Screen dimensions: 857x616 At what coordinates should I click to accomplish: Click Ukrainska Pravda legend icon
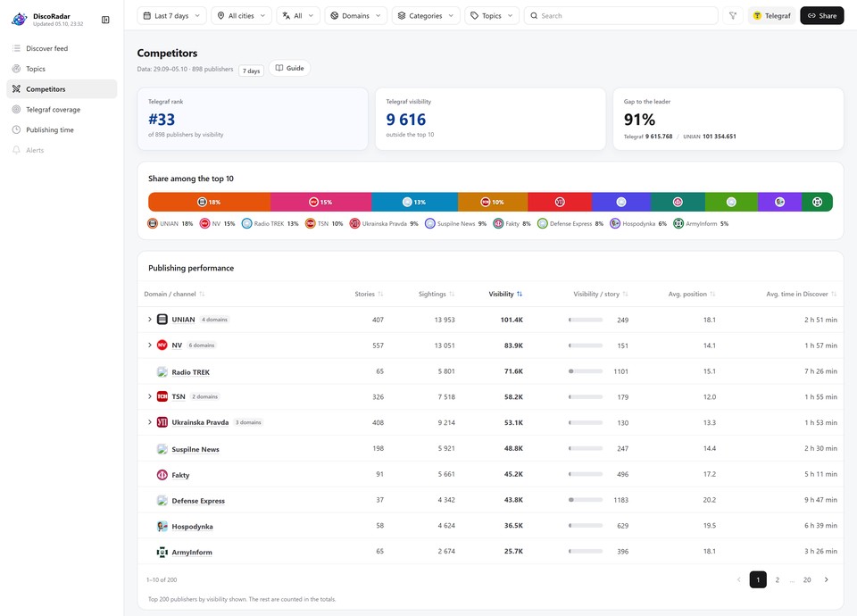[x=355, y=223]
